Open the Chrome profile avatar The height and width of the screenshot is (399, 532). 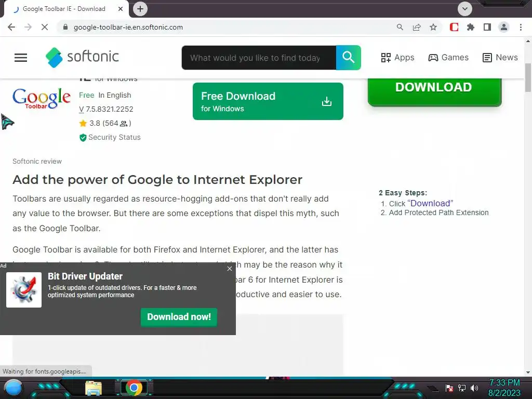point(504,27)
